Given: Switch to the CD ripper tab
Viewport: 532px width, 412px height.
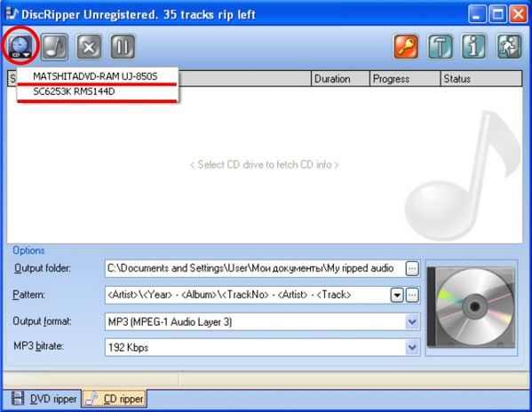Looking at the screenshot, I should [115, 399].
